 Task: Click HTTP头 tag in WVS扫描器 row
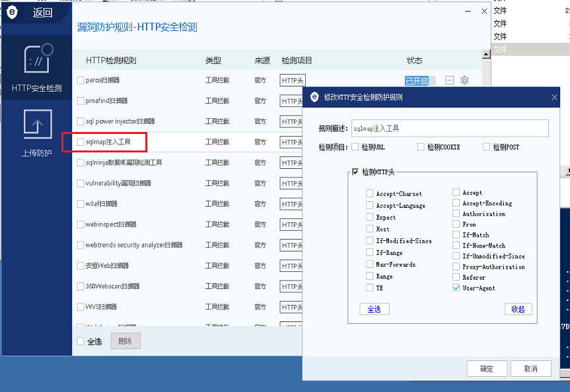291,308
